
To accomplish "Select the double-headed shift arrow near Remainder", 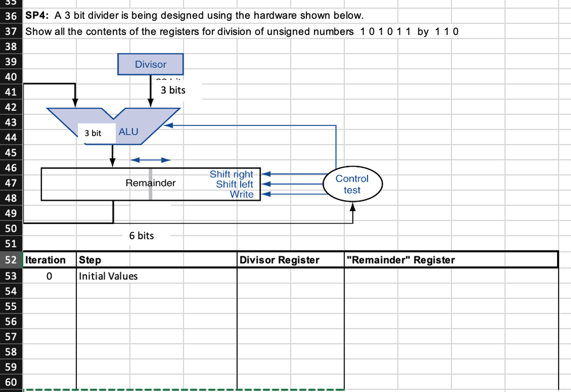I will click(151, 159).
